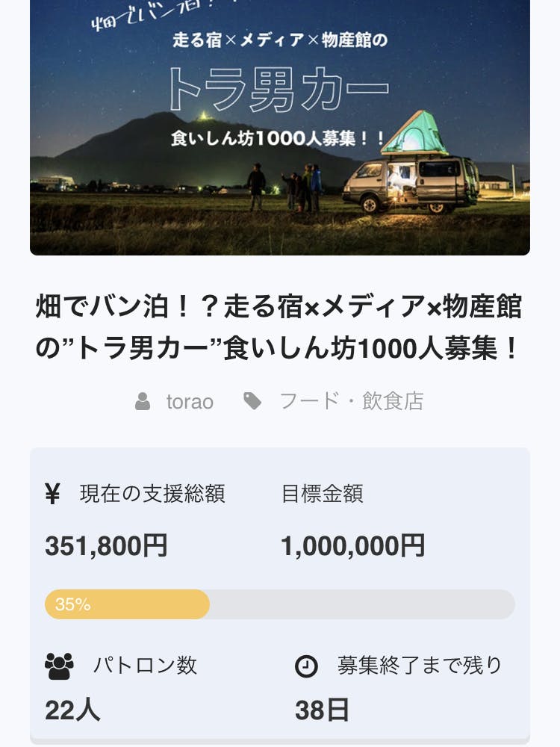Open the torao author profile link

190,402
